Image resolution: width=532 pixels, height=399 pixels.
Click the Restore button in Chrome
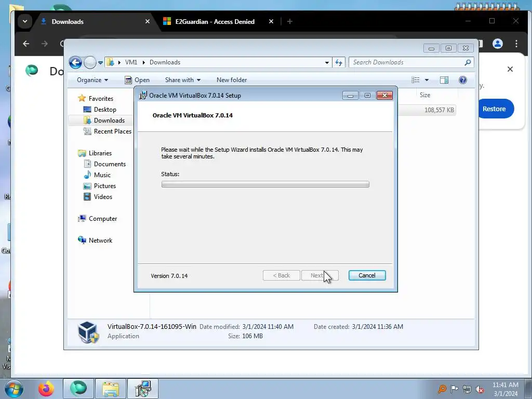[x=495, y=109]
